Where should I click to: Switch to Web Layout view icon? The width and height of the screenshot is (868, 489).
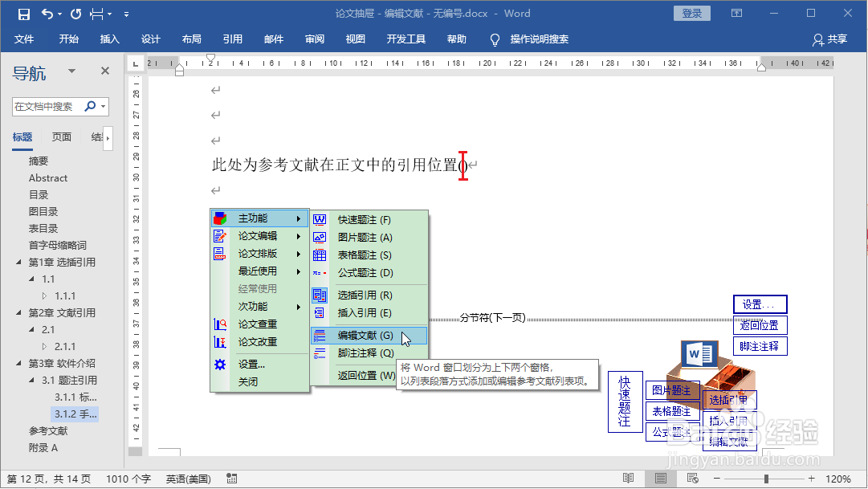pos(692,478)
